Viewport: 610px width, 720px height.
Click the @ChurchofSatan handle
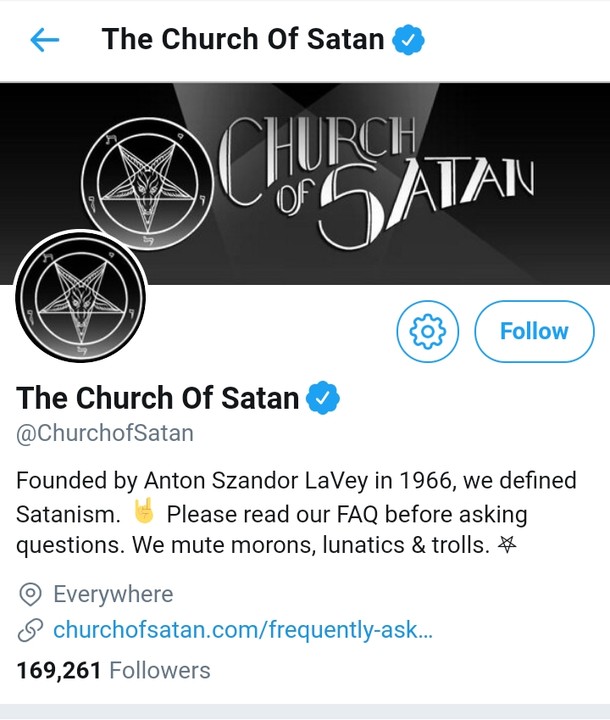pyautogui.click(x=105, y=434)
